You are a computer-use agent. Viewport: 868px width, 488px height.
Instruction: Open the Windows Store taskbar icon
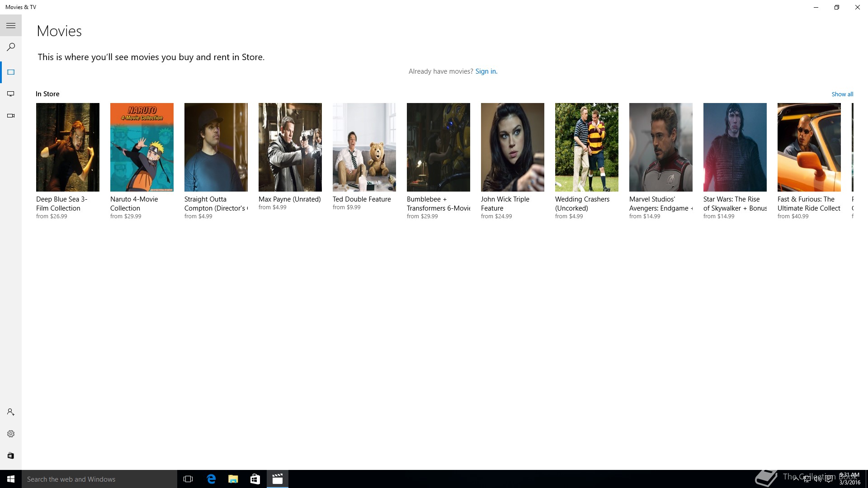coord(255,479)
